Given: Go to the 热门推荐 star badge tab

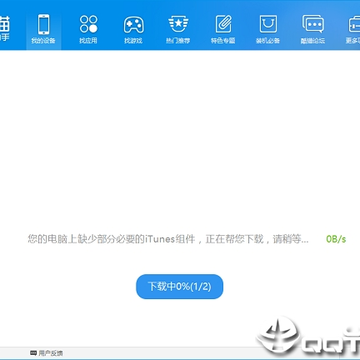Looking at the screenshot, I should [178, 29].
